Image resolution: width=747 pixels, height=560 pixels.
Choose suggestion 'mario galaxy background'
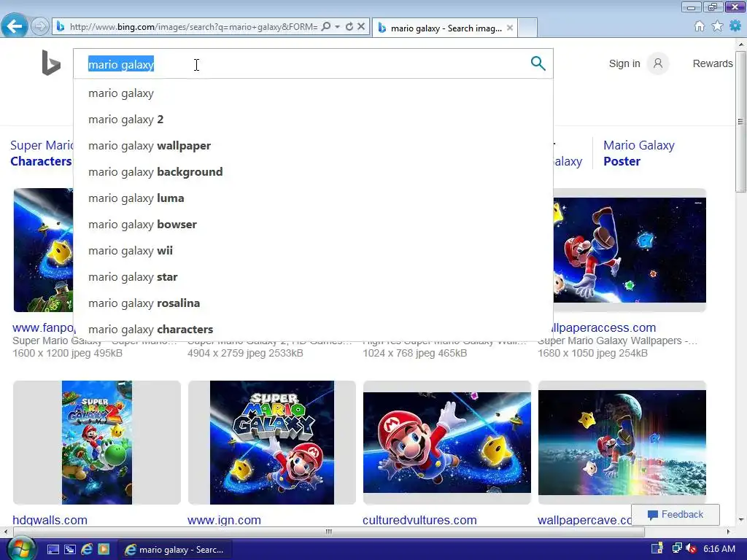(313, 172)
